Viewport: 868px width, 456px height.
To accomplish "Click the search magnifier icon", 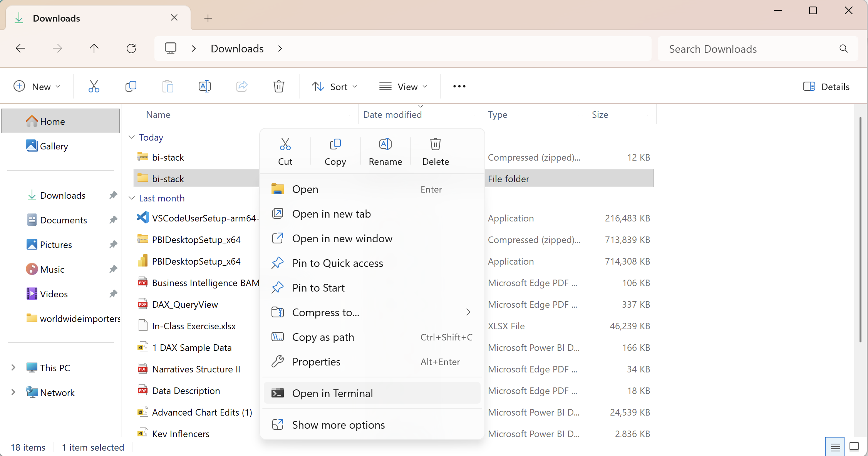I will 843,49.
